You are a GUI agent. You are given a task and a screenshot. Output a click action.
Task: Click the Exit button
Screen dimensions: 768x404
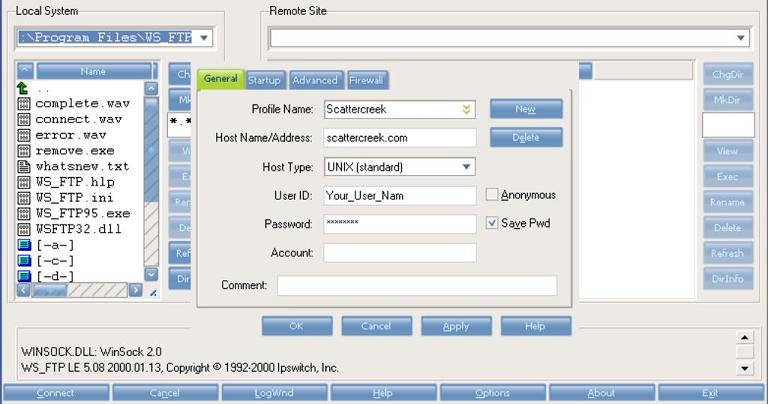coord(711,393)
